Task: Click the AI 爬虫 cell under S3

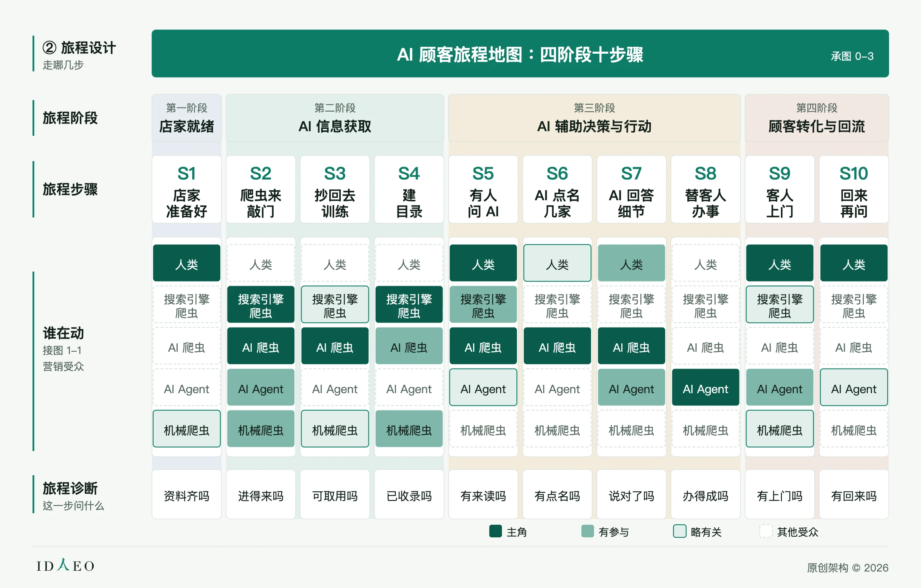Action: (x=335, y=346)
